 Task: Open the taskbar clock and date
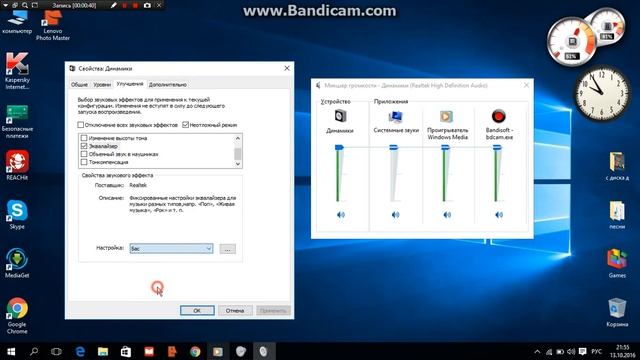coord(622,351)
